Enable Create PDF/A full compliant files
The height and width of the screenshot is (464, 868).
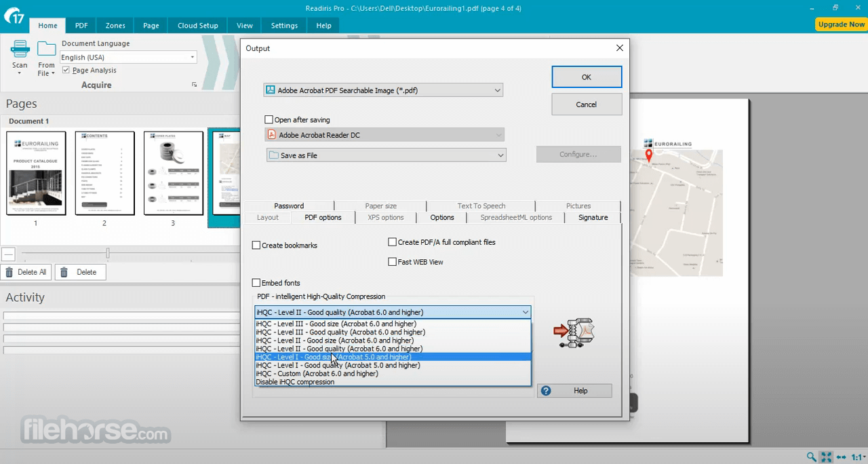(x=392, y=241)
